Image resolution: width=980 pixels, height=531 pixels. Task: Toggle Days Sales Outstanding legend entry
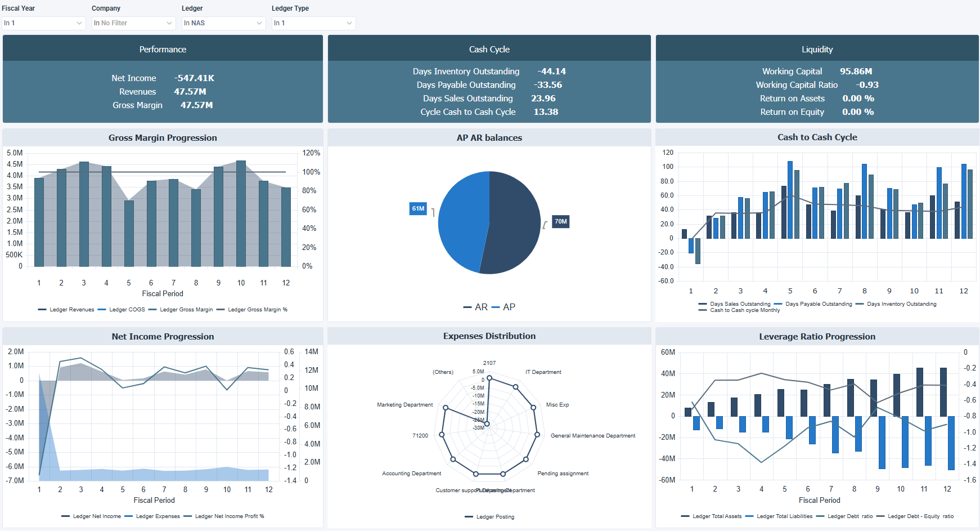click(735, 304)
